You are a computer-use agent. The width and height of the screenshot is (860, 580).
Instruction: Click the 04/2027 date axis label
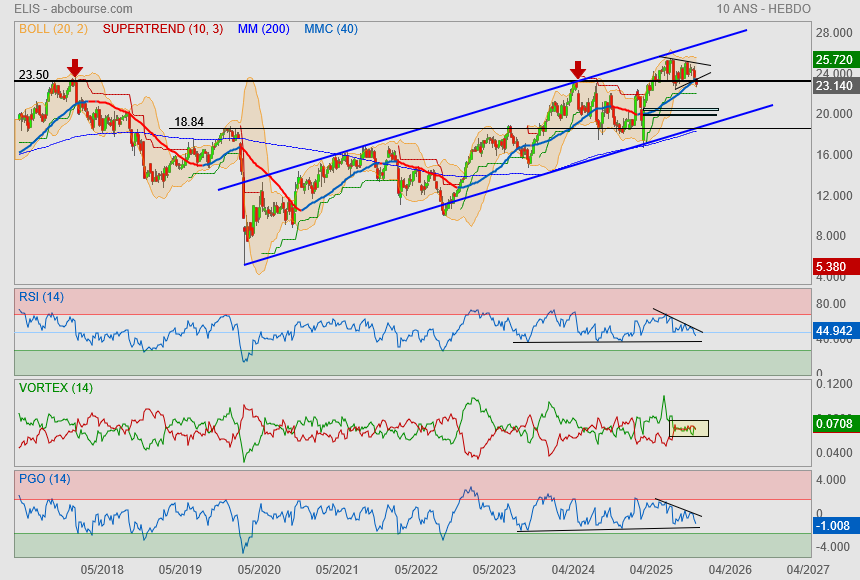(x=808, y=570)
